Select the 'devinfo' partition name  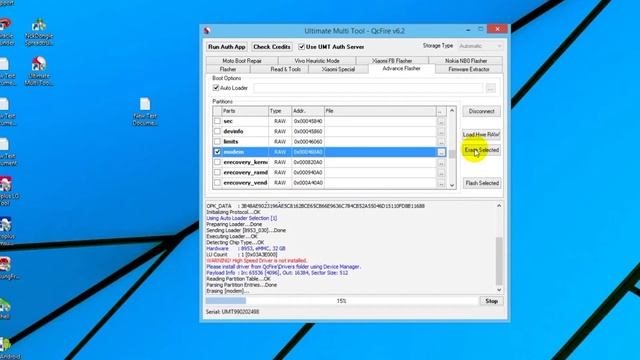point(233,131)
